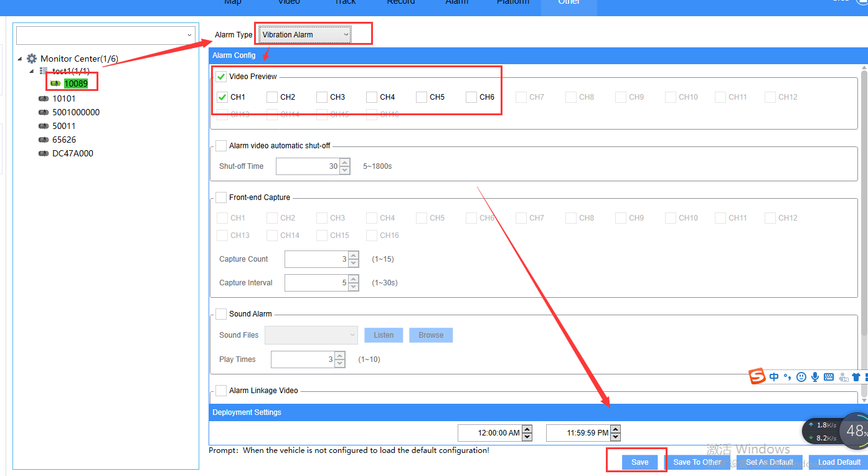Image resolution: width=868 pixels, height=476 pixels.
Task: Decrement the 11:59:59 PM end time
Action: click(615, 437)
